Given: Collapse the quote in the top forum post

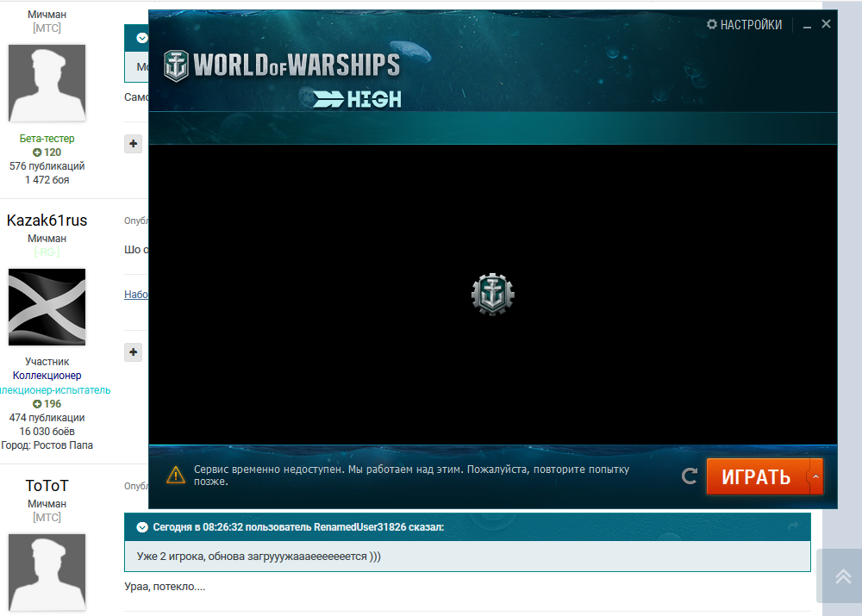Looking at the screenshot, I should (x=142, y=38).
